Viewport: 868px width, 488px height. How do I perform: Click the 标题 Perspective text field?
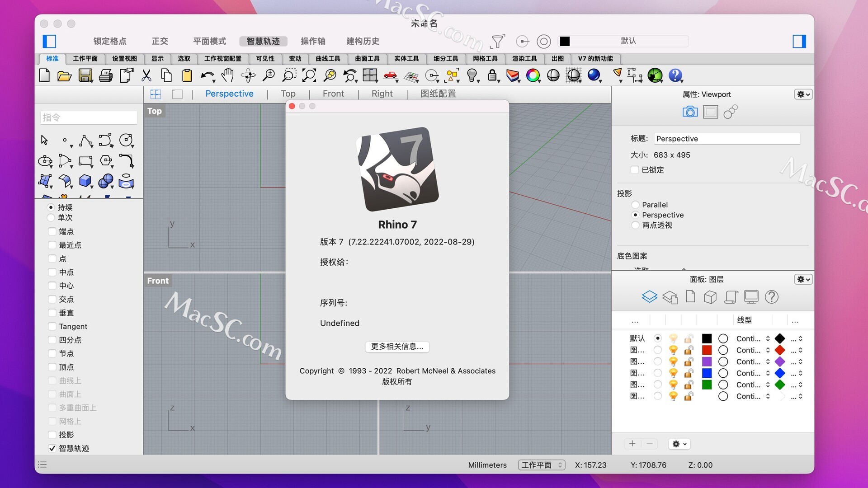pos(727,139)
